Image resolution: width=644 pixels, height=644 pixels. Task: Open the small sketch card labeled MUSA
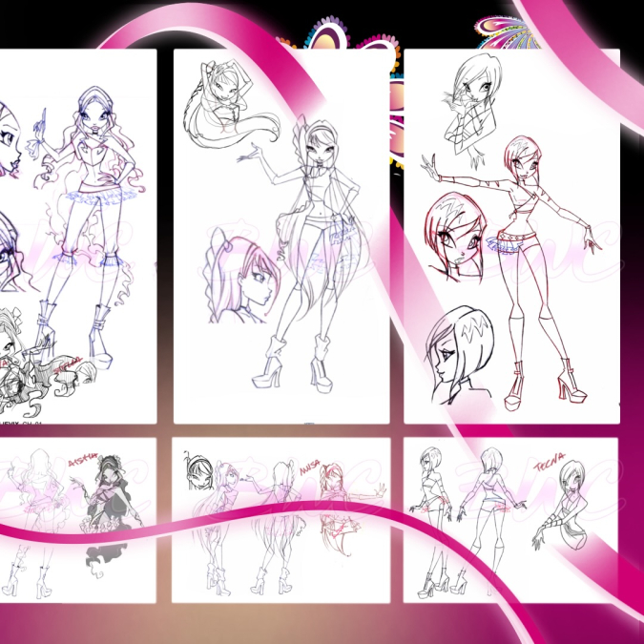280,520
